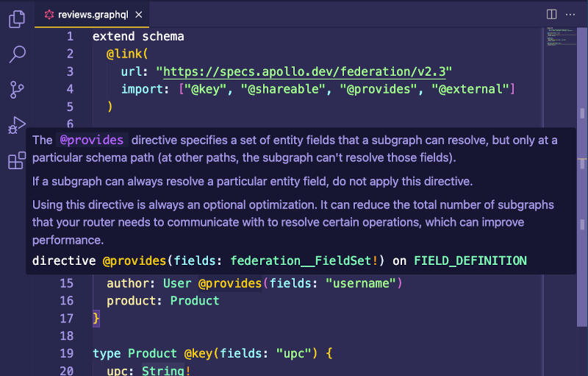Click the GraphQL file icon in tab
This screenshot has height=376, width=588.
tap(49, 14)
